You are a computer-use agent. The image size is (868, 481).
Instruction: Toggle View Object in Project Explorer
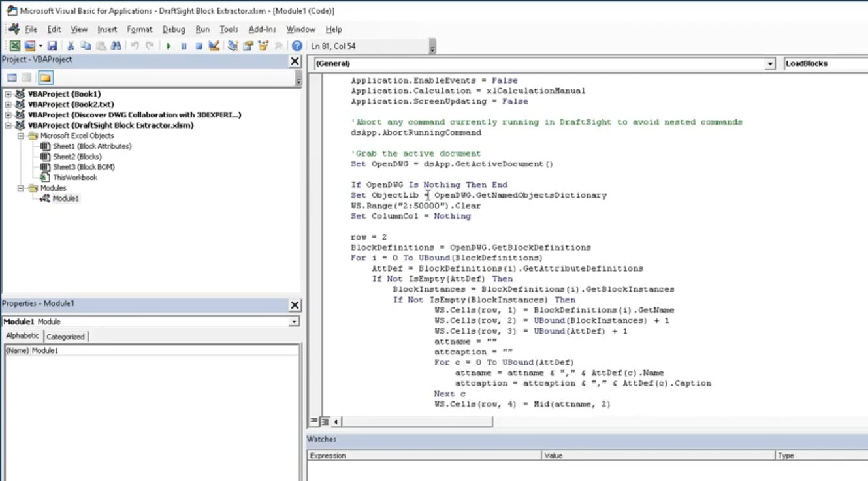coord(25,77)
